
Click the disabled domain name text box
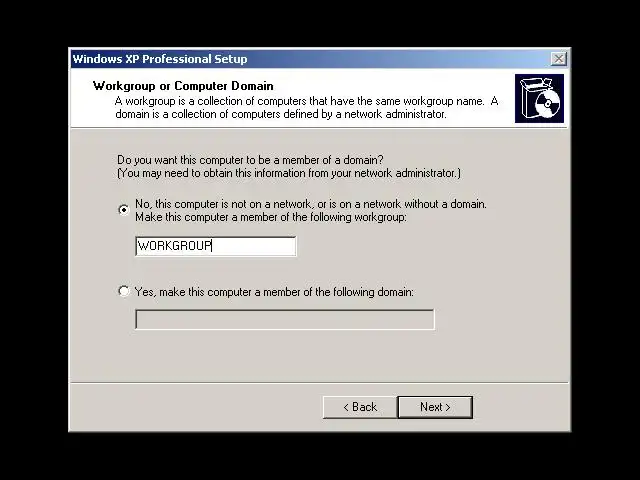(284, 319)
